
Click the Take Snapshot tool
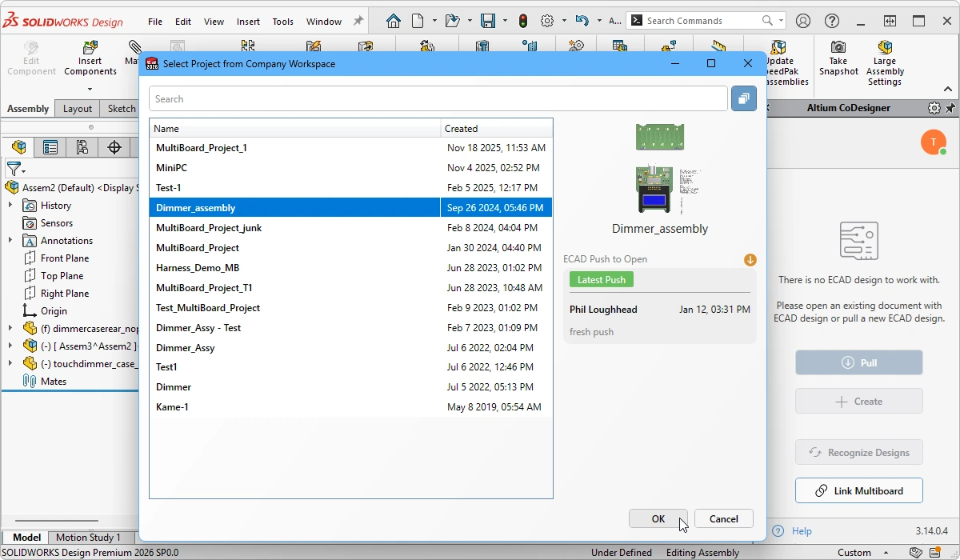tap(838, 59)
